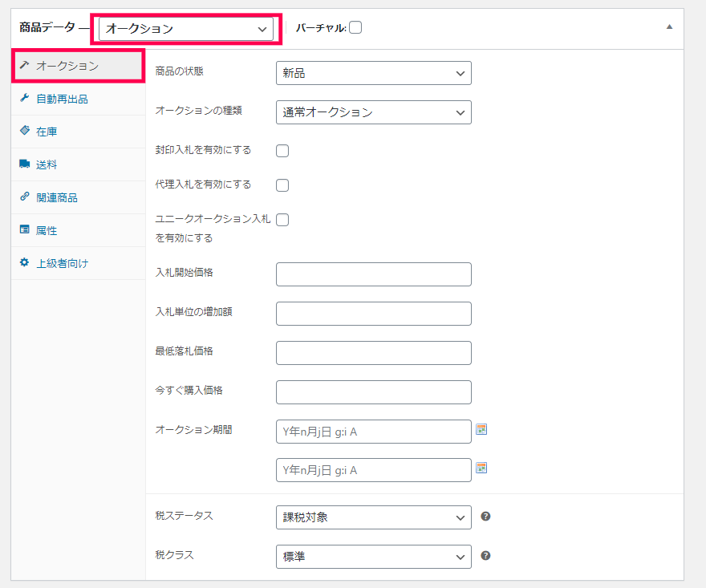This screenshot has height=588, width=706.
Task: Click the wrench icon beside 自動再出品
Action: click(x=24, y=98)
